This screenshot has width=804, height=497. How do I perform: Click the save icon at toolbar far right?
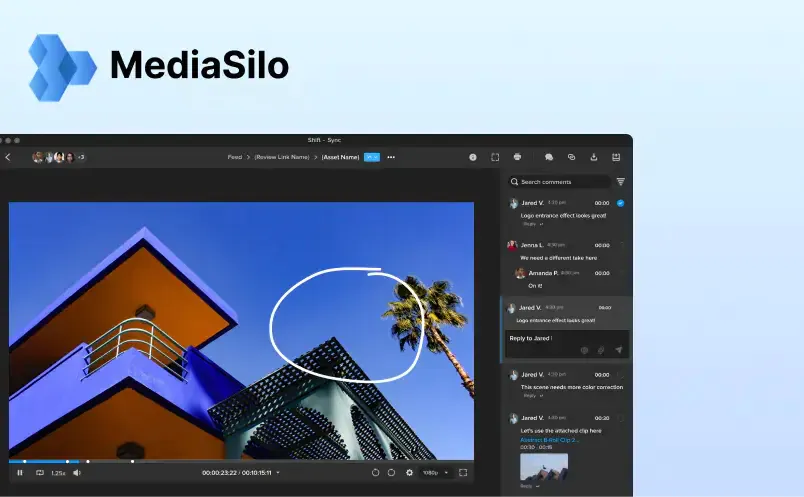point(616,157)
